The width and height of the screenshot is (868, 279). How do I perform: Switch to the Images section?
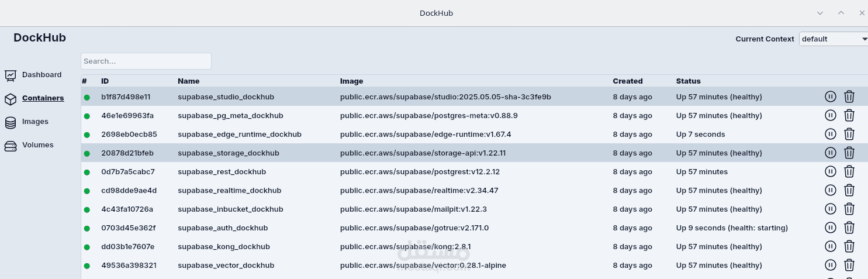click(35, 122)
